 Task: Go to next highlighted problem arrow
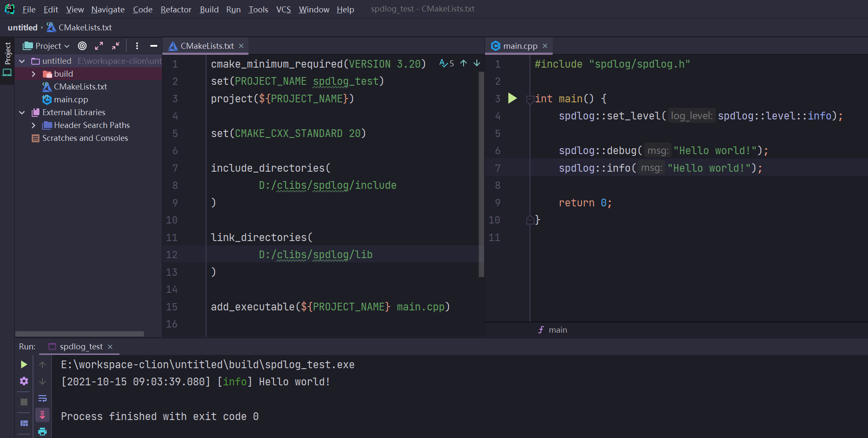(477, 63)
